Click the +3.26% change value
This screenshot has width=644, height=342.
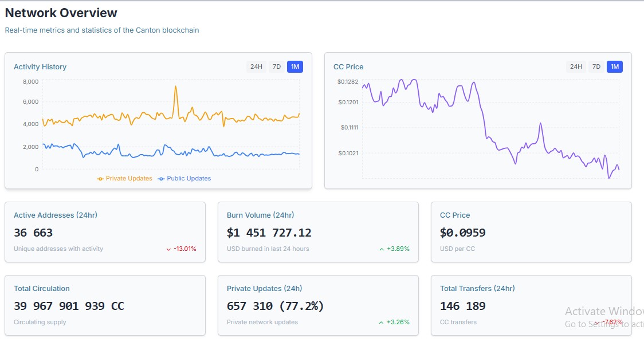[398, 323]
